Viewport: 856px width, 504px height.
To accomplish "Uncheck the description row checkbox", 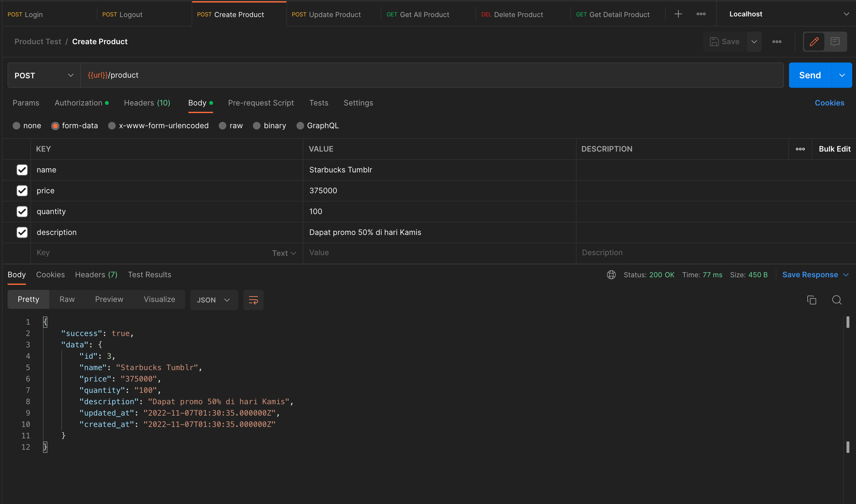I will (x=22, y=232).
